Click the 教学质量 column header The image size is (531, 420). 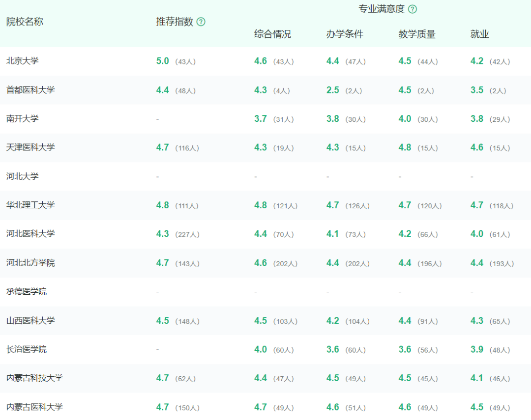coord(417,34)
